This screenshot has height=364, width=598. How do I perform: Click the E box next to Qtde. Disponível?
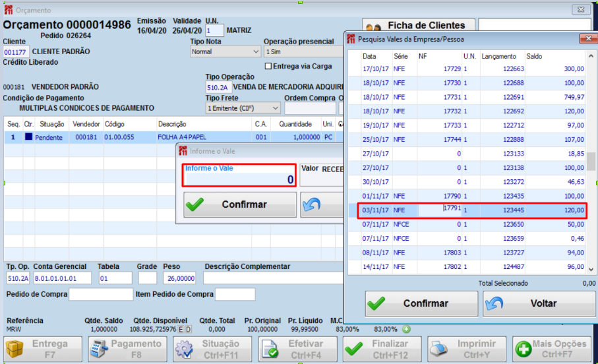tap(181, 329)
